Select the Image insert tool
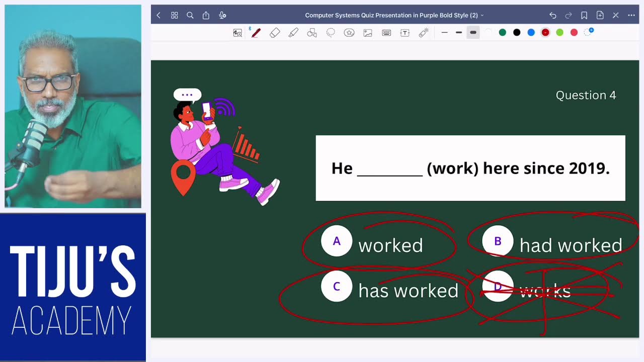 [x=368, y=33]
